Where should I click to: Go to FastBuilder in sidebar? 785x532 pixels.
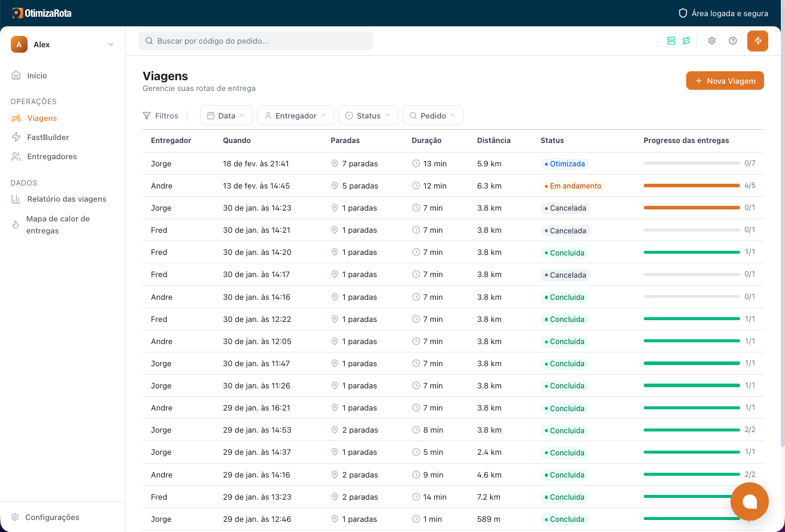48,137
